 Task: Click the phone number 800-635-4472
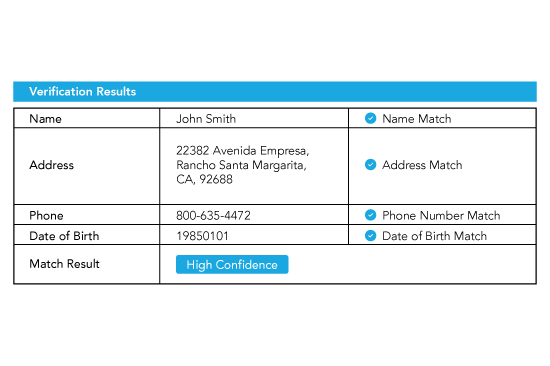point(213,215)
